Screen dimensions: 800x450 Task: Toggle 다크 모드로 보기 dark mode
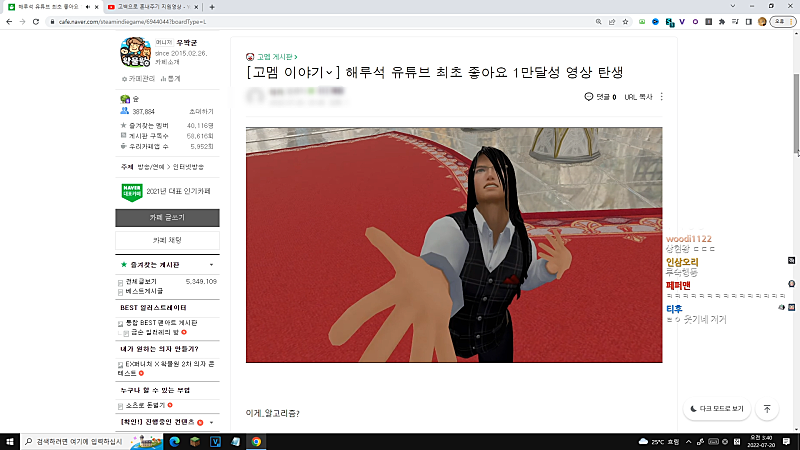click(717, 409)
